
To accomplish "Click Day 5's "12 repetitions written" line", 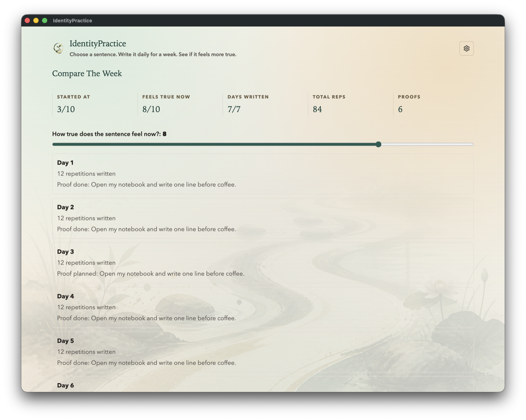I will pyautogui.click(x=86, y=352).
